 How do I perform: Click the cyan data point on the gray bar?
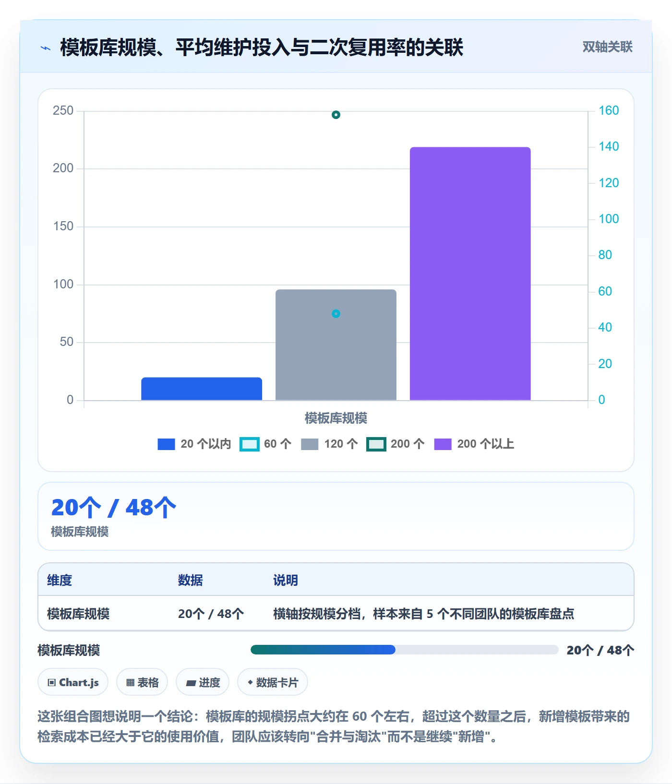coord(336,314)
